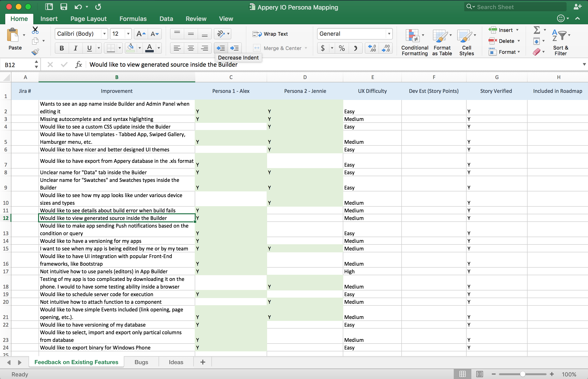Expand the fill color dropdown arrow
Viewport: 588px width, 379px height.
click(x=140, y=48)
